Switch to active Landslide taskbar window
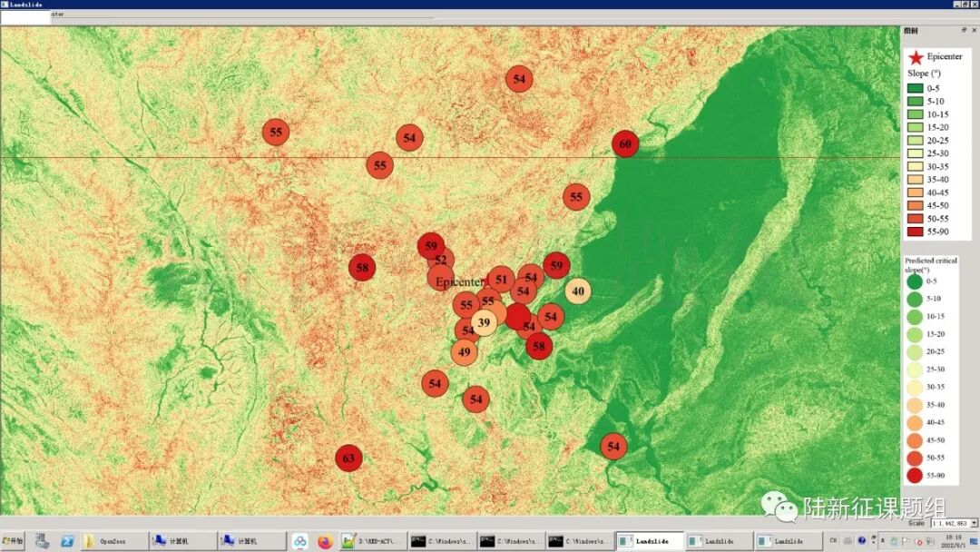 (649, 541)
